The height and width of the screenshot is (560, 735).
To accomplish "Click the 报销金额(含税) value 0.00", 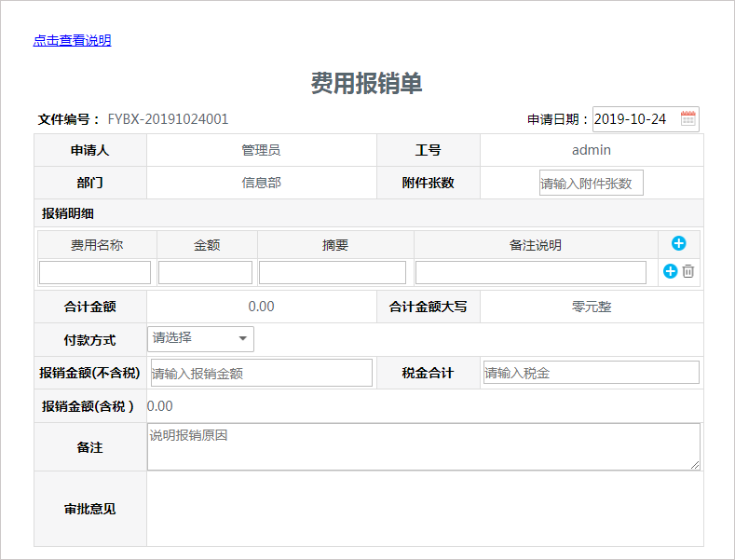I will pos(160,406).
